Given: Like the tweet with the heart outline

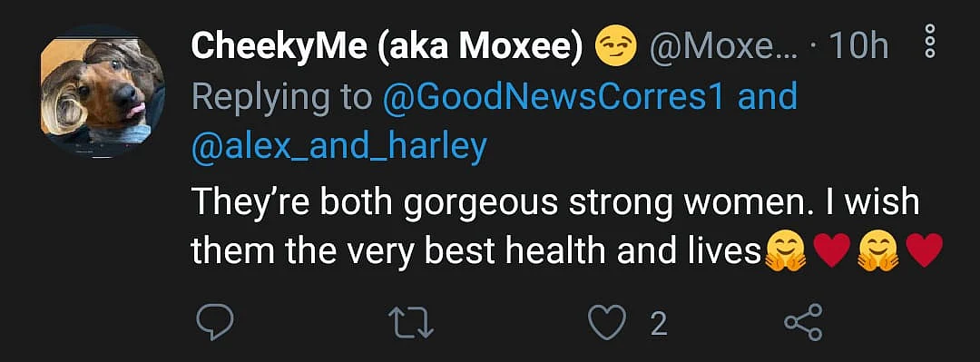Looking at the screenshot, I should pos(607,323).
